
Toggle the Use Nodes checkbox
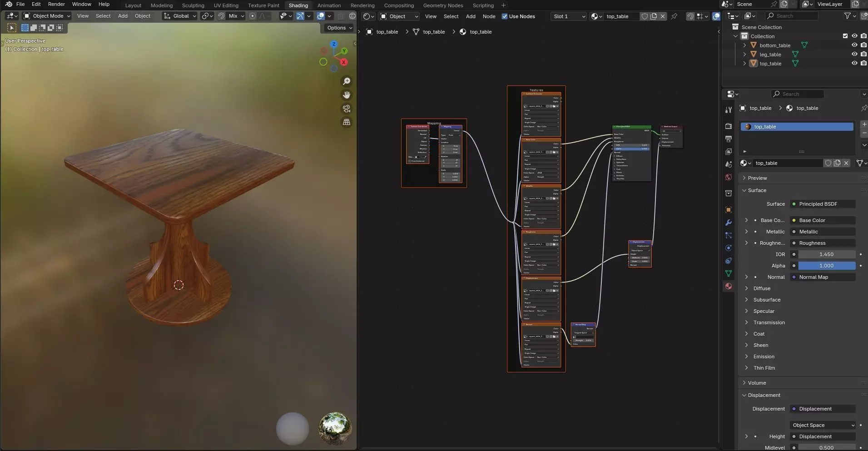(504, 16)
